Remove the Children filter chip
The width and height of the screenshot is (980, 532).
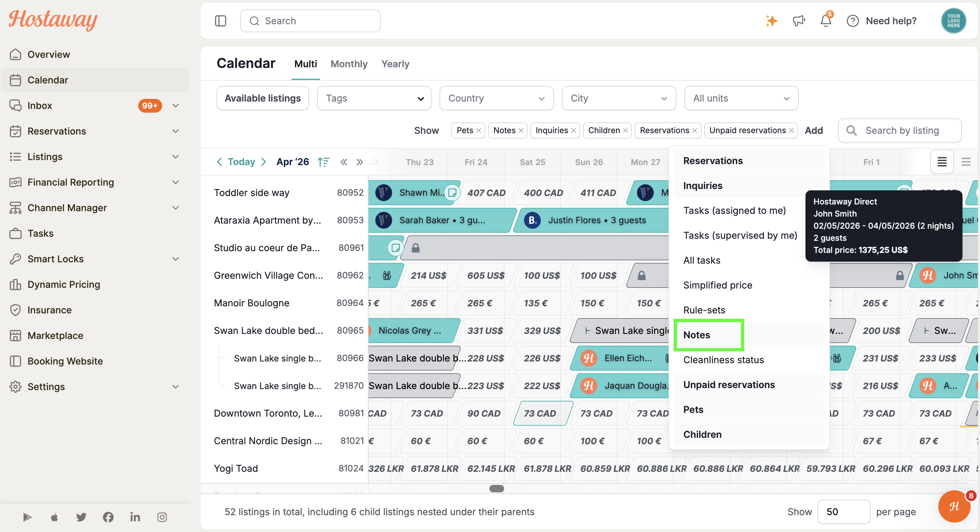(x=625, y=130)
